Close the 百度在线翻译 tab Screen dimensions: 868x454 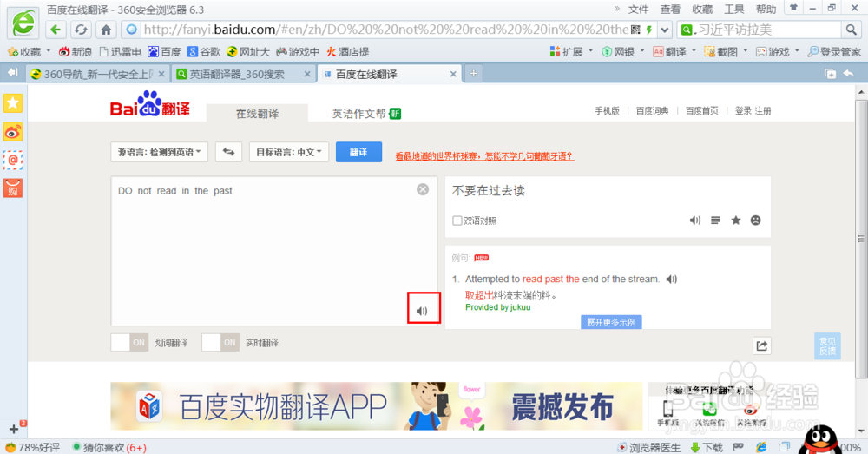pyautogui.click(x=453, y=74)
